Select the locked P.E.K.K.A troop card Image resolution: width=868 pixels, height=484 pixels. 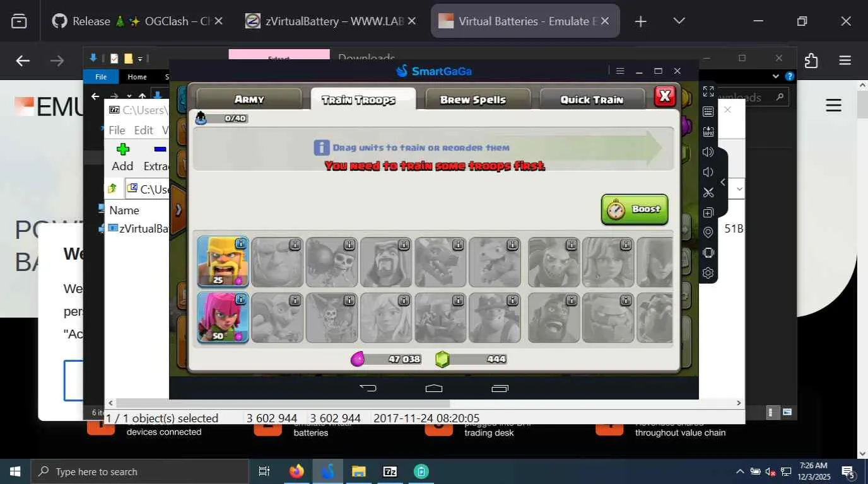[440, 317]
